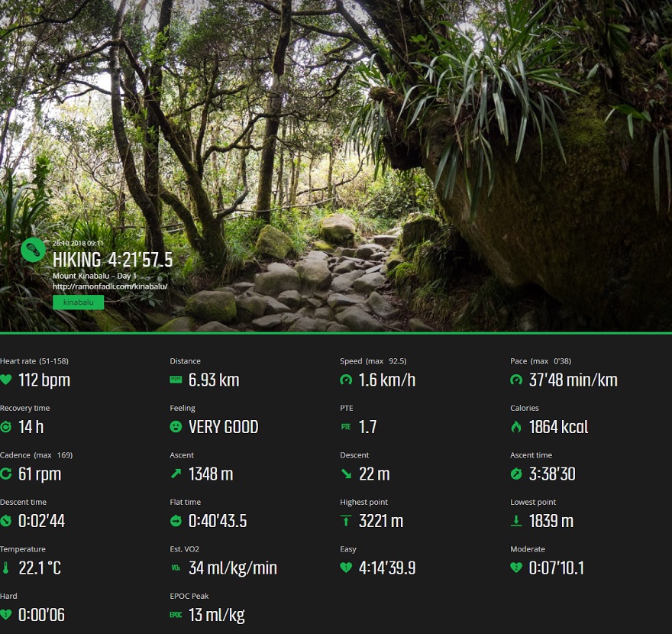Click the Heart rate (51-158) label
The width and height of the screenshot is (672, 634).
pyautogui.click(x=34, y=361)
